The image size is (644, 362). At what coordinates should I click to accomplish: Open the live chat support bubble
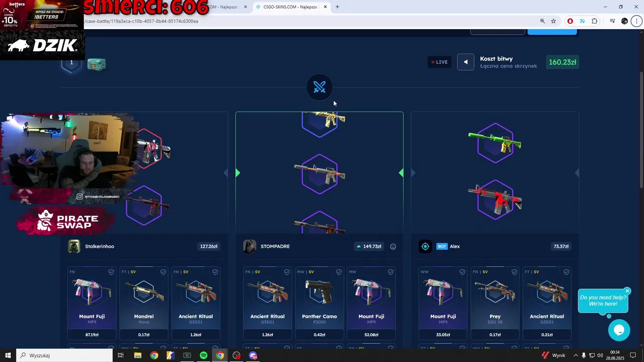point(619,330)
